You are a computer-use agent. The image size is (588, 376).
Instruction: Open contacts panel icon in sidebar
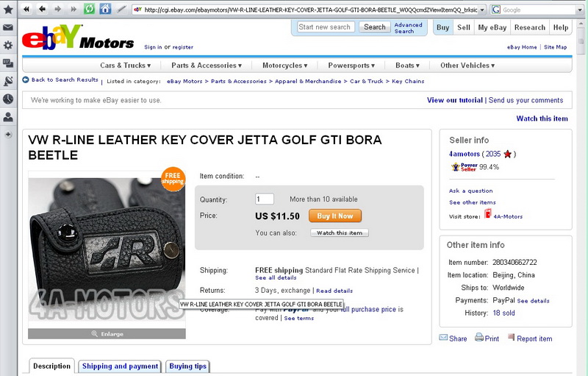click(8, 117)
